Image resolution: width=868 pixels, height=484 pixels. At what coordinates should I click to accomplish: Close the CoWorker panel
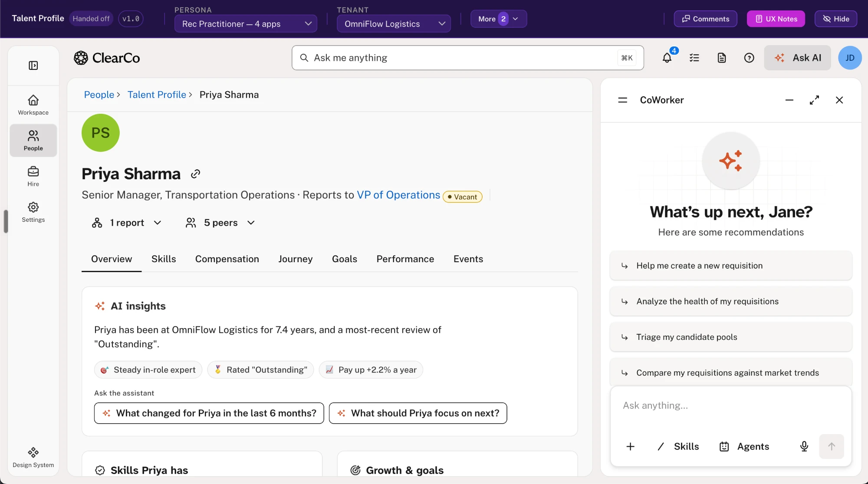click(839, 100)
